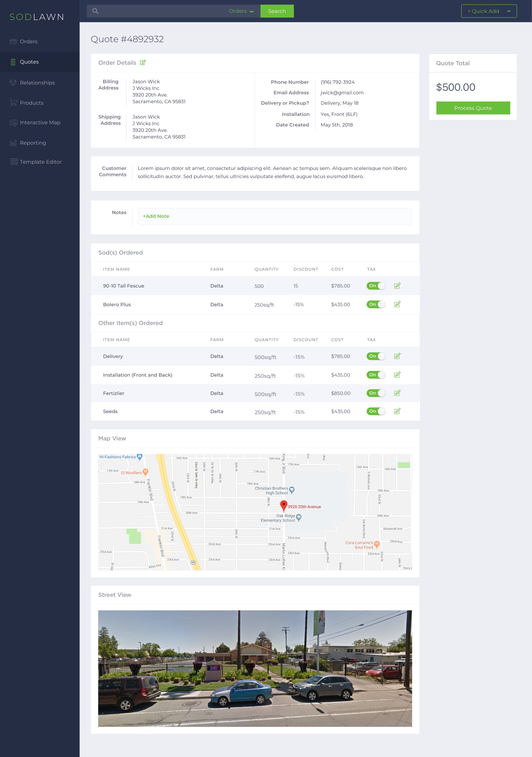This screenshot has width=532, height=757.
Task: Click the Relationships handshake icon
Action: point(13,83)
